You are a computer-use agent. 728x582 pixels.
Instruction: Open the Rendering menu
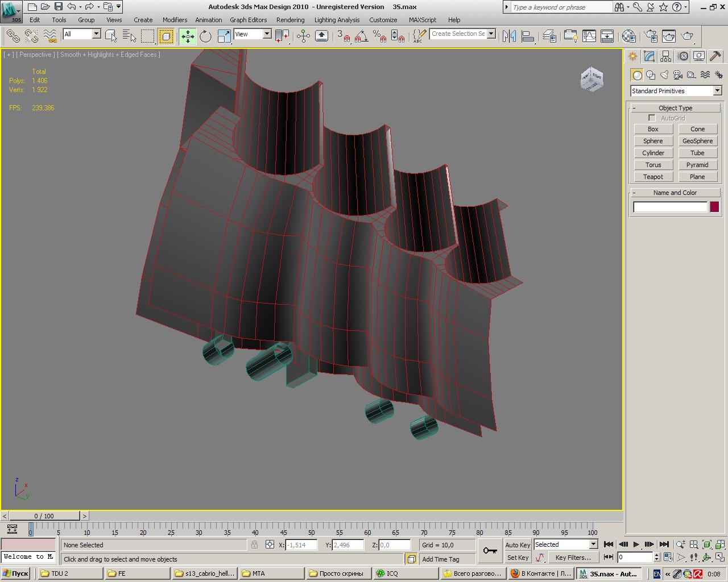pyautogui.click(x=290, y=20)
